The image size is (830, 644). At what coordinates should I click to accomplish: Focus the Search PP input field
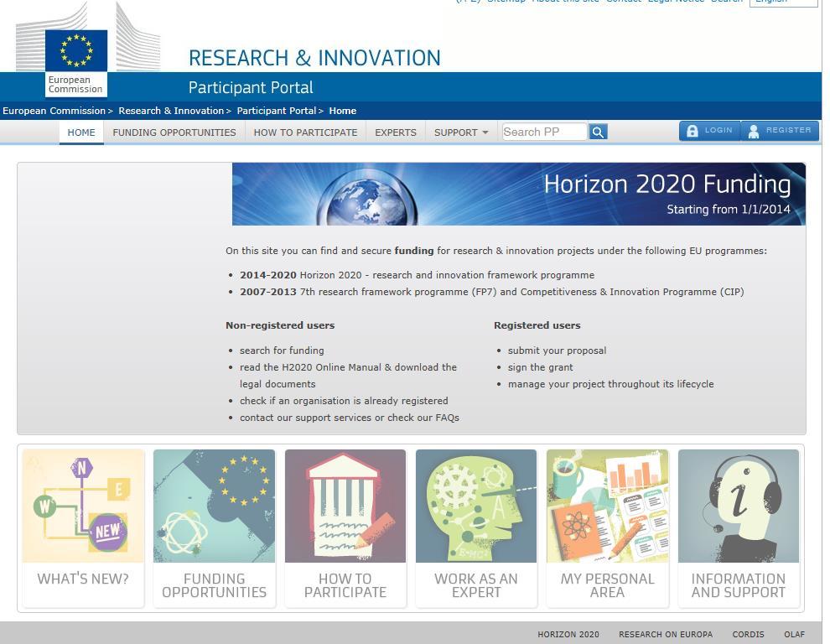tap(544, 132)
